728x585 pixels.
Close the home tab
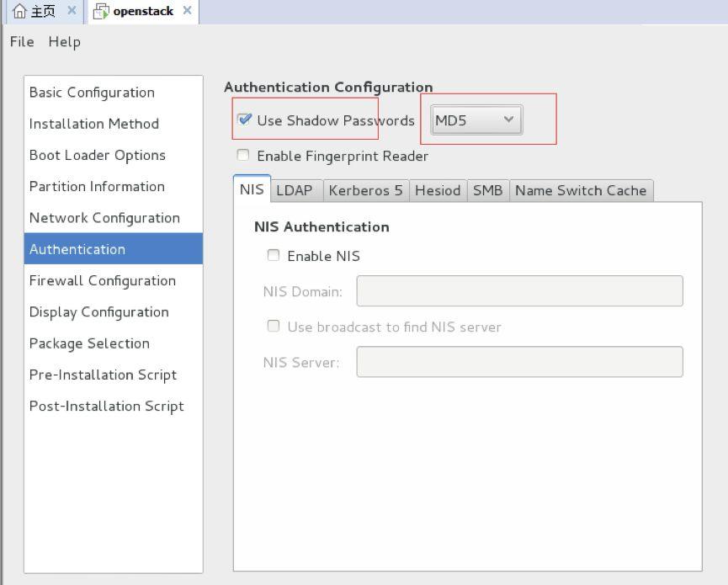point(72,11)
